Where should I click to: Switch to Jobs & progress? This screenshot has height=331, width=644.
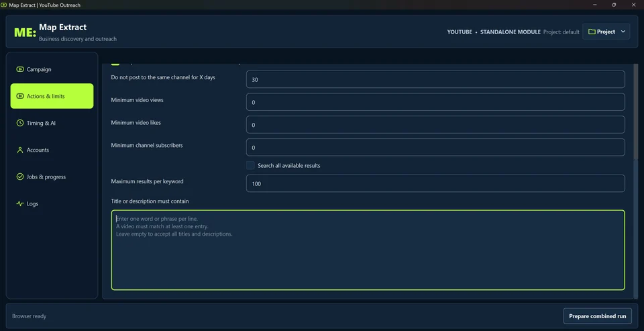(x=52, y=177)
